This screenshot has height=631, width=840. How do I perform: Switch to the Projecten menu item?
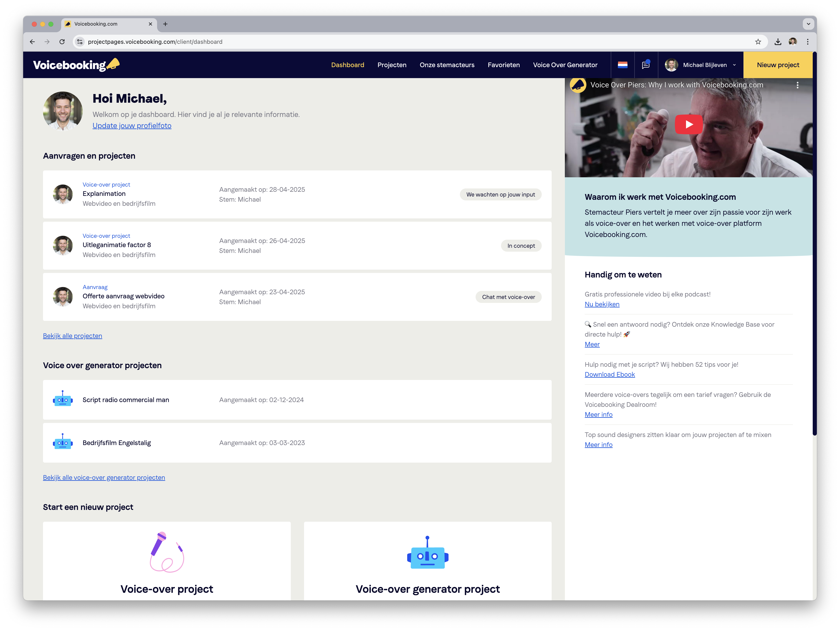point(392,64)
